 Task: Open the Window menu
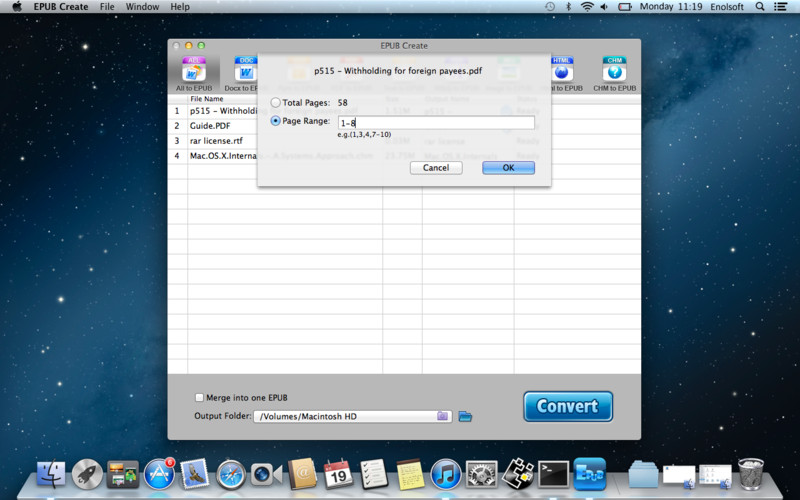(142, 7)
